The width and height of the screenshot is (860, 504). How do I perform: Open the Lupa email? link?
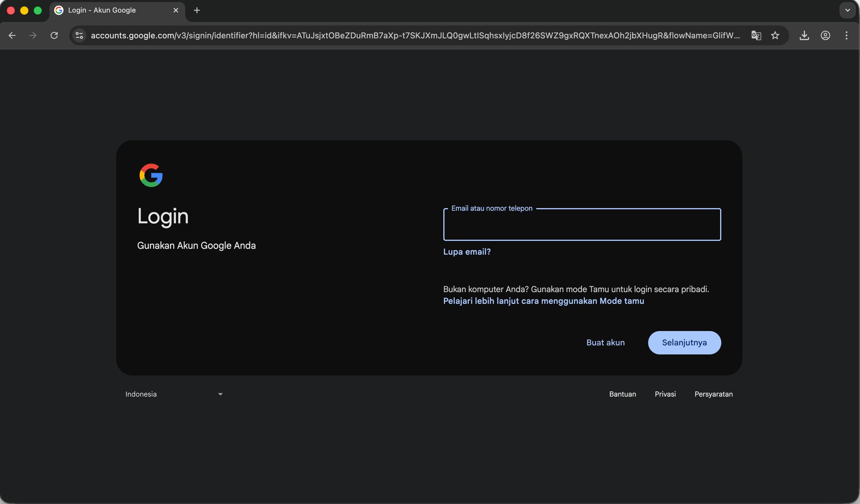click(466, 252)
